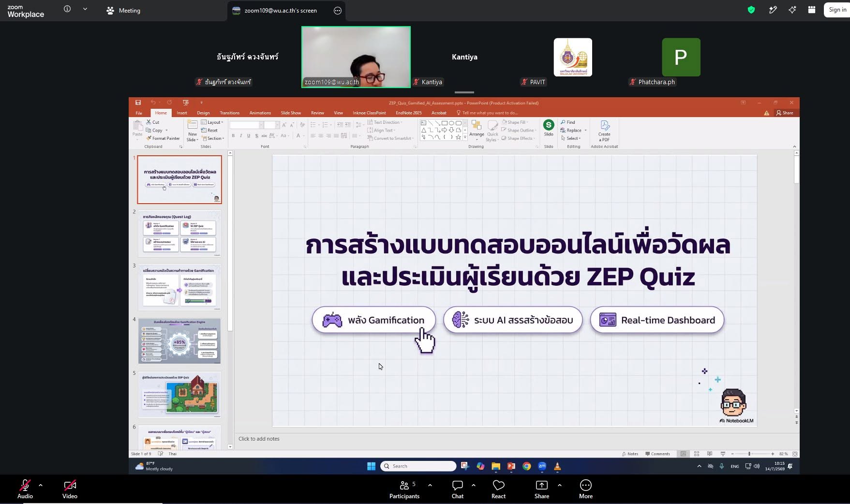Expand the Share options arrow in Zoom

coord(560,485)
